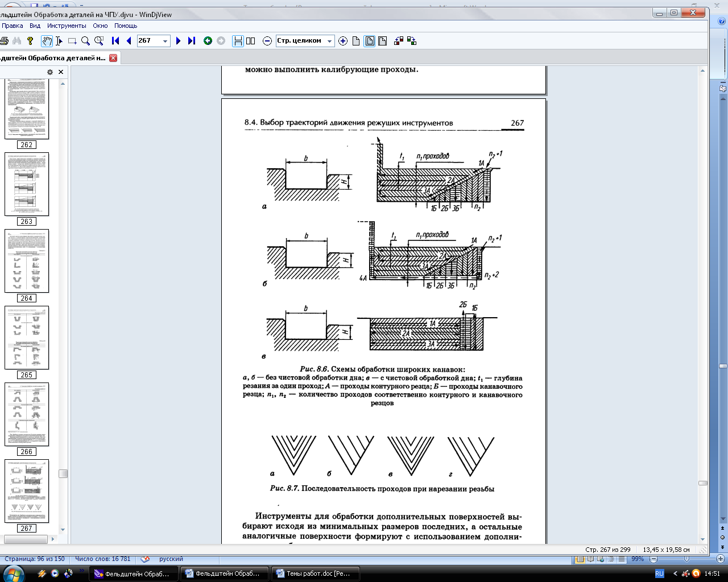Click the RU language indicator in tray

point(660,573)
